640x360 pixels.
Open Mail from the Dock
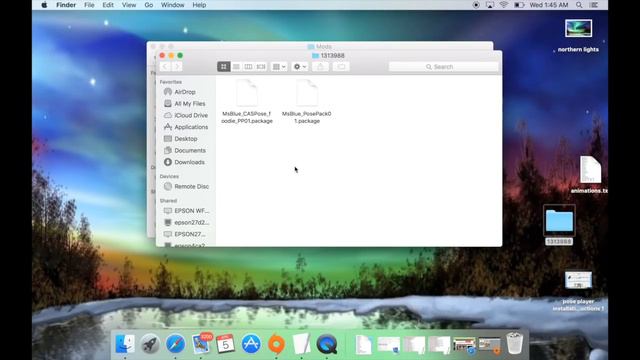click(201, 344)
